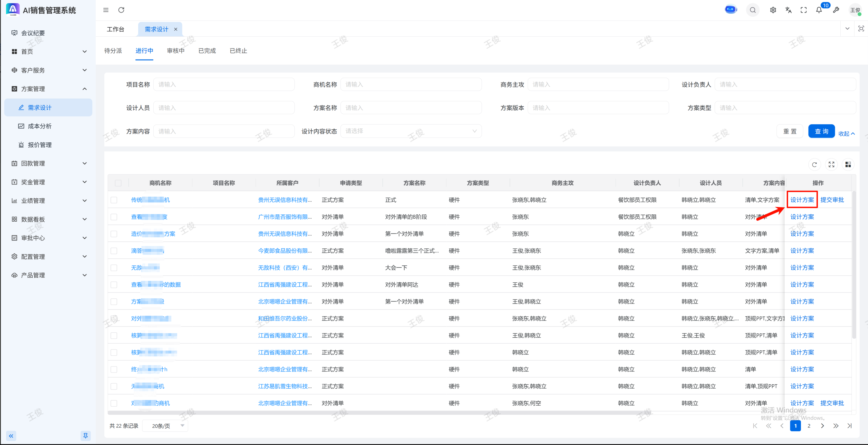Click the notification bell icon

pos(819,10)
